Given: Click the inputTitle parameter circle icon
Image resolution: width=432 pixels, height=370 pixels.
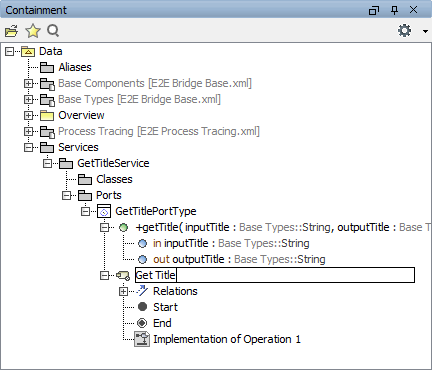Looking at the screenshot, I should pyautogui.click(x=142, y=244).
